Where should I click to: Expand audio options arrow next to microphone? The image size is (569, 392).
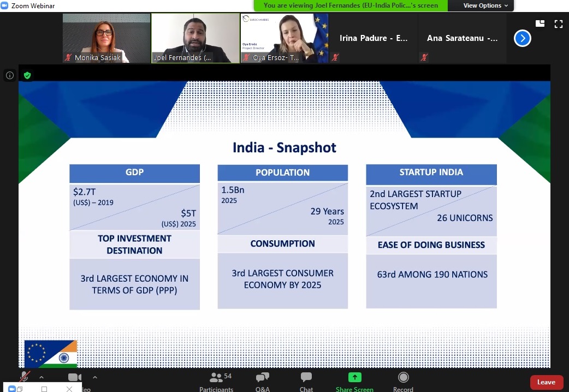coord(42,377)
